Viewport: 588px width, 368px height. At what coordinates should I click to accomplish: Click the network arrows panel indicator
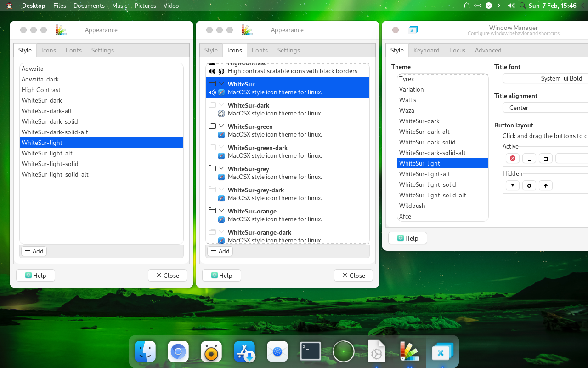click(x=478, y=6)
